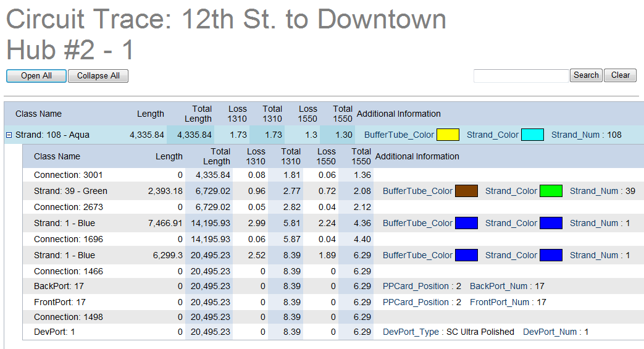Click the Open All button
The width and height of the screenshot is (644, 349).
click(36, 76)
